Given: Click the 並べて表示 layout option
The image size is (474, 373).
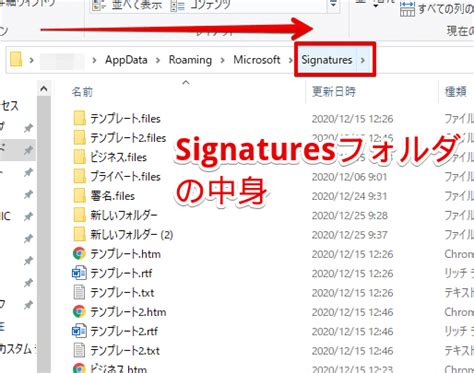Looking at the screenshot, I should [128, 5].
